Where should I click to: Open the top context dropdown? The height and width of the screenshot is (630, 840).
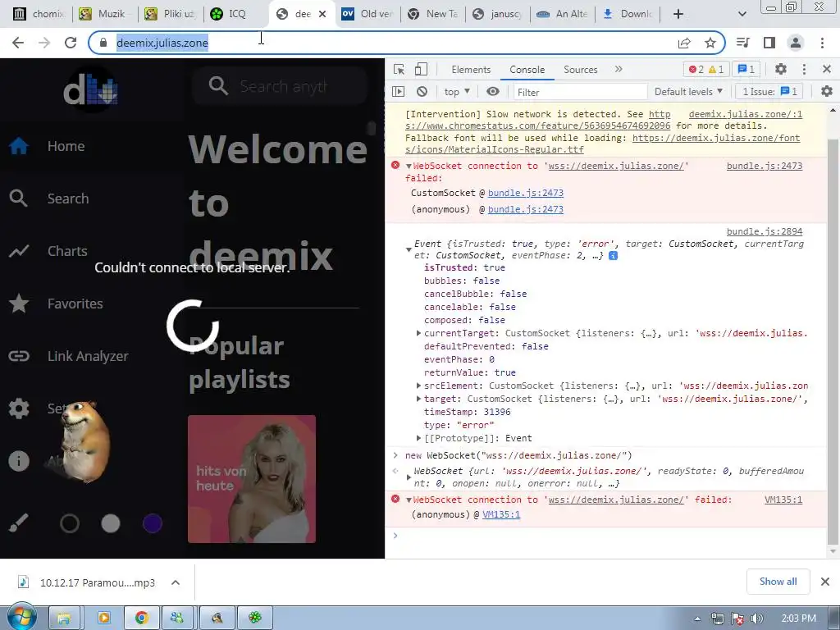(457, 92)
